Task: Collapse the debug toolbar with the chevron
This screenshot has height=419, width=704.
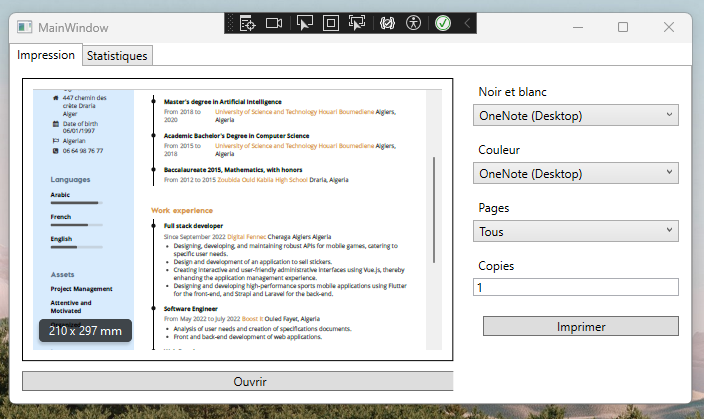Action: [x=466, y=23]
